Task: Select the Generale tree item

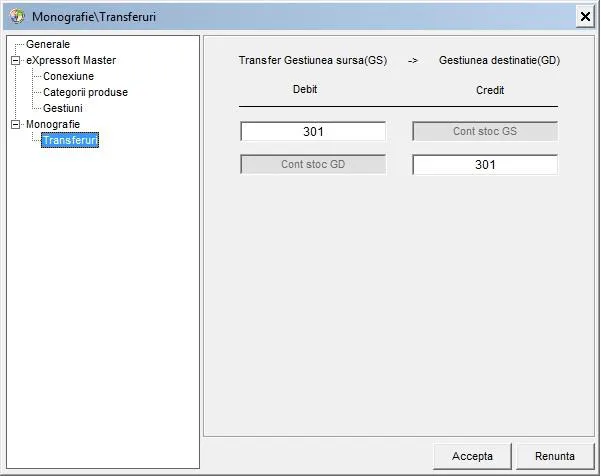Action: pyautogui.click(x=48, y=44)
